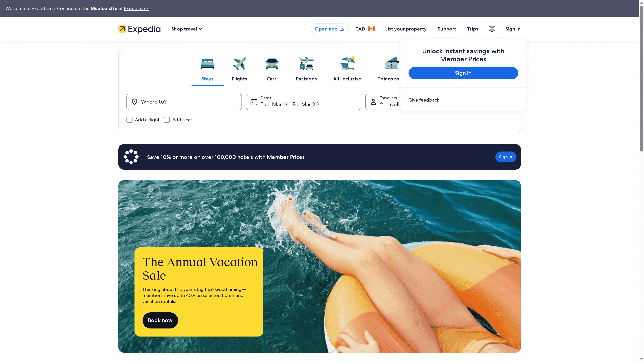Open Trips in the top navigation
This screenshot has width=644, height=362.
[x=472, y=29]
